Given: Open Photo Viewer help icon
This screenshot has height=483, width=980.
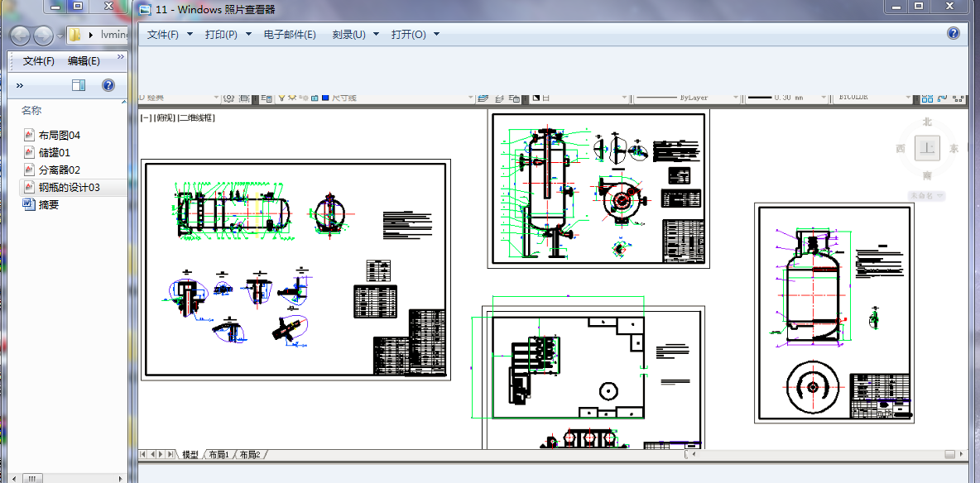Looking at the screenshot, I should pos(954,33).
